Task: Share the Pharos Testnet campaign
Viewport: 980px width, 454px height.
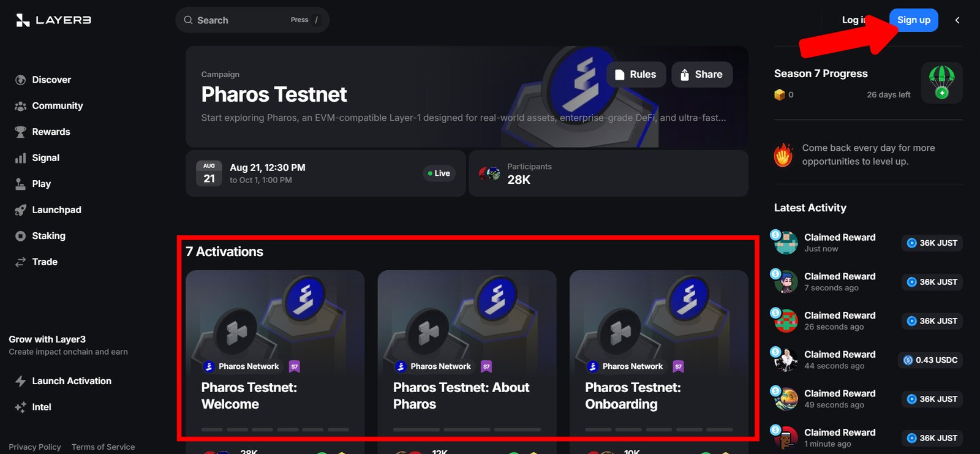Action: tap(701, 75)
